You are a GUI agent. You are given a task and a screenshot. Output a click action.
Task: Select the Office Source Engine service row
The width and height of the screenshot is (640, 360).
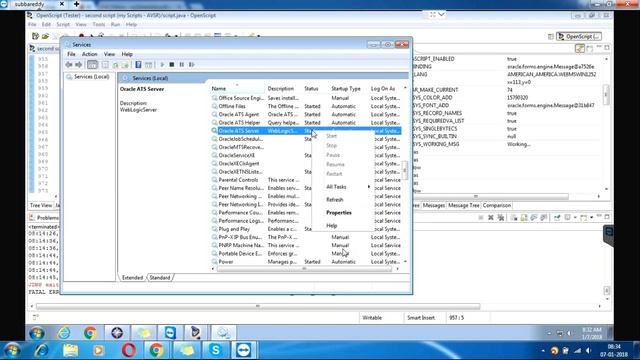tap(306, 98)
